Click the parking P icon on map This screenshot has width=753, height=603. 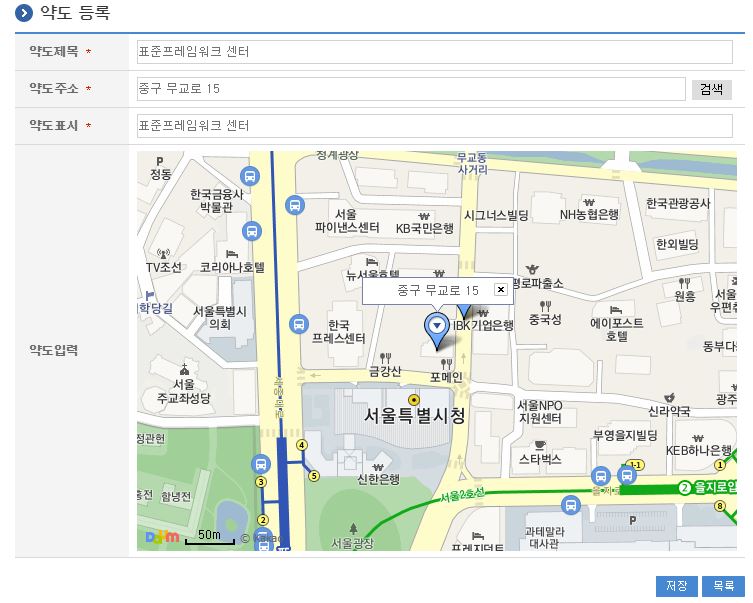click(x=632, y=518)
